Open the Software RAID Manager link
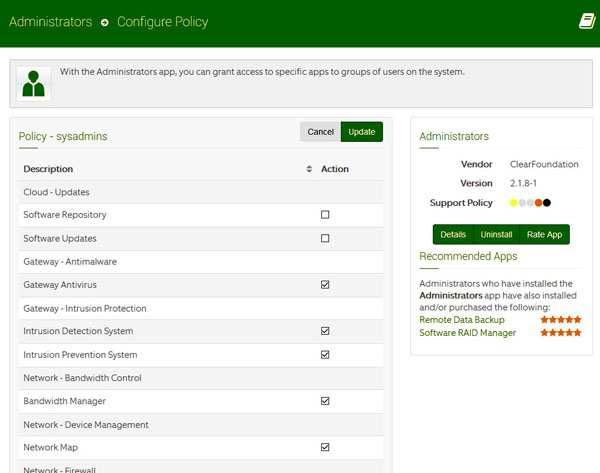 468,333
